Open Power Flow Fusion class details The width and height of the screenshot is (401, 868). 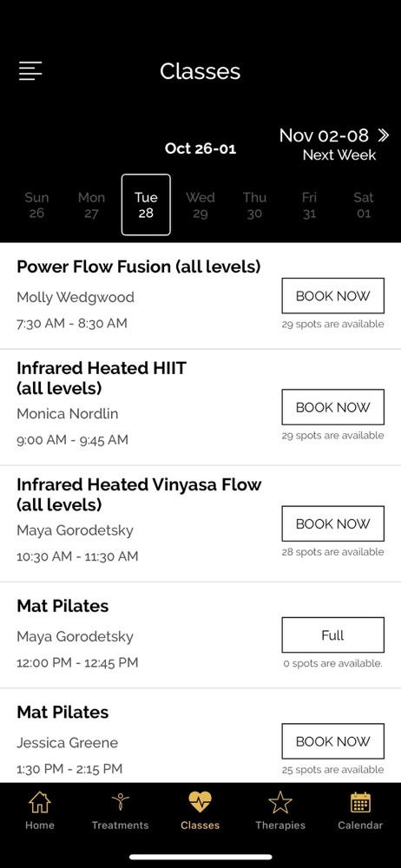[139, 266]
